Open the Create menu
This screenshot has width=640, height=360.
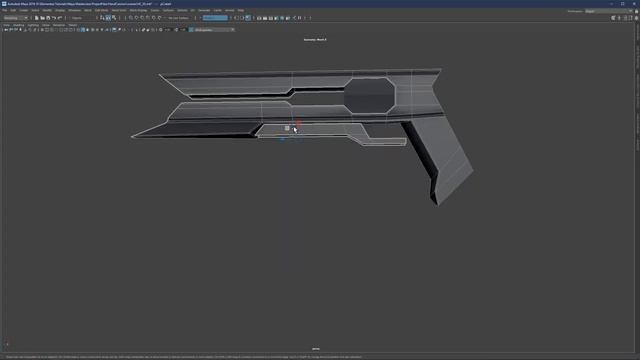tap(24, 10)
